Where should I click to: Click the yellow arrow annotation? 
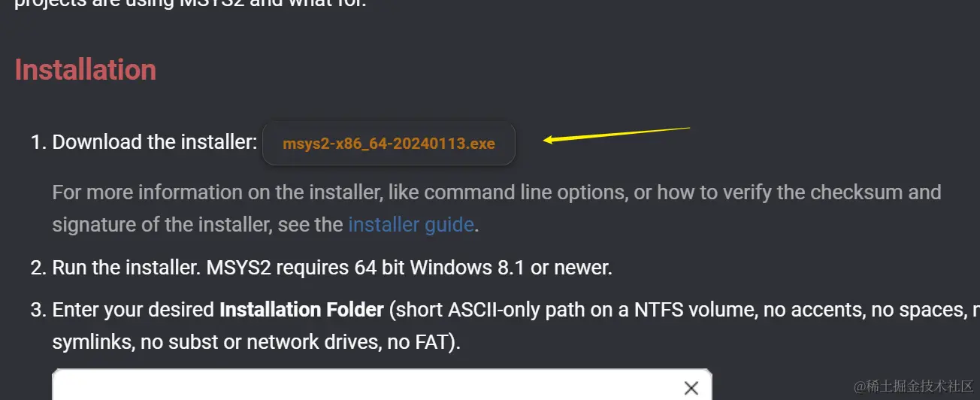tap(616, 135)
